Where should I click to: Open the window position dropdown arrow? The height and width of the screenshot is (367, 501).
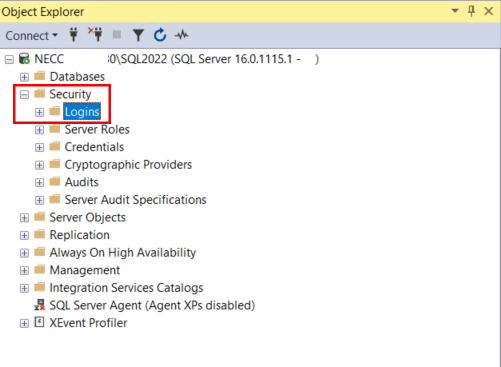click(455, 11)
